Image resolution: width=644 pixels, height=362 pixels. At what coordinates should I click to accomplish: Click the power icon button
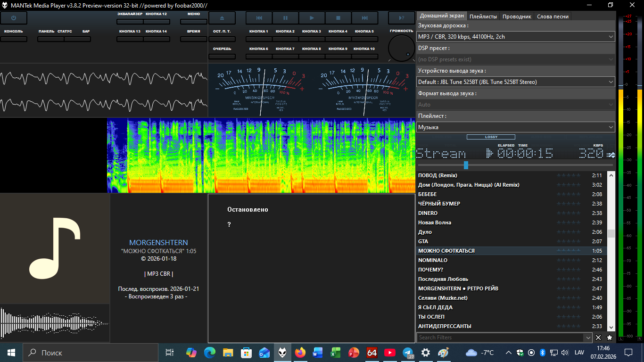click(14, 18)
